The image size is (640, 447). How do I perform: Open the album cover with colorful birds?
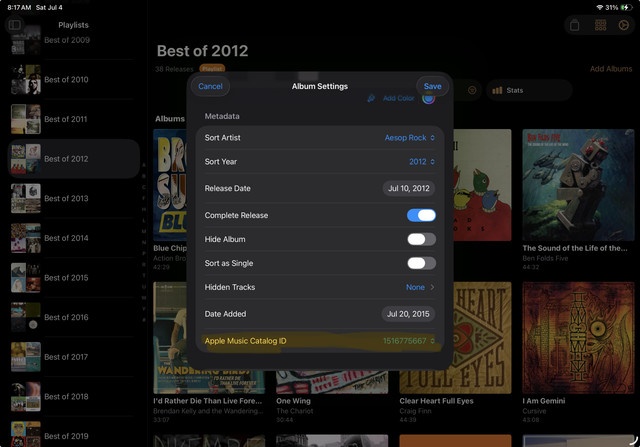point(482,185)
